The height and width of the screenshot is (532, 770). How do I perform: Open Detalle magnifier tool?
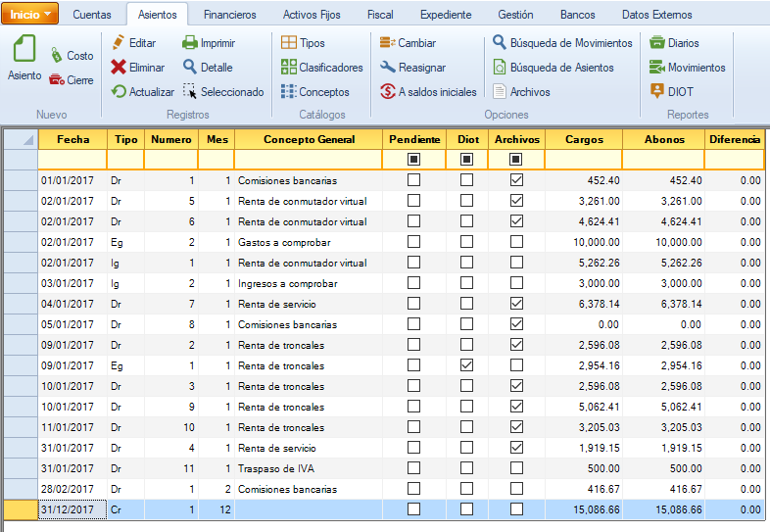[x=190, y=68]
